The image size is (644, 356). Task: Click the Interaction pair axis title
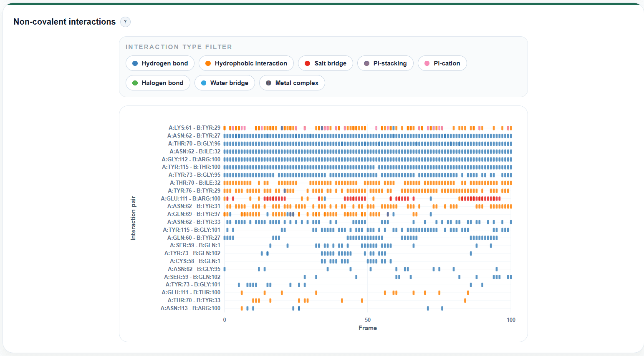click(x=134, y=218)
